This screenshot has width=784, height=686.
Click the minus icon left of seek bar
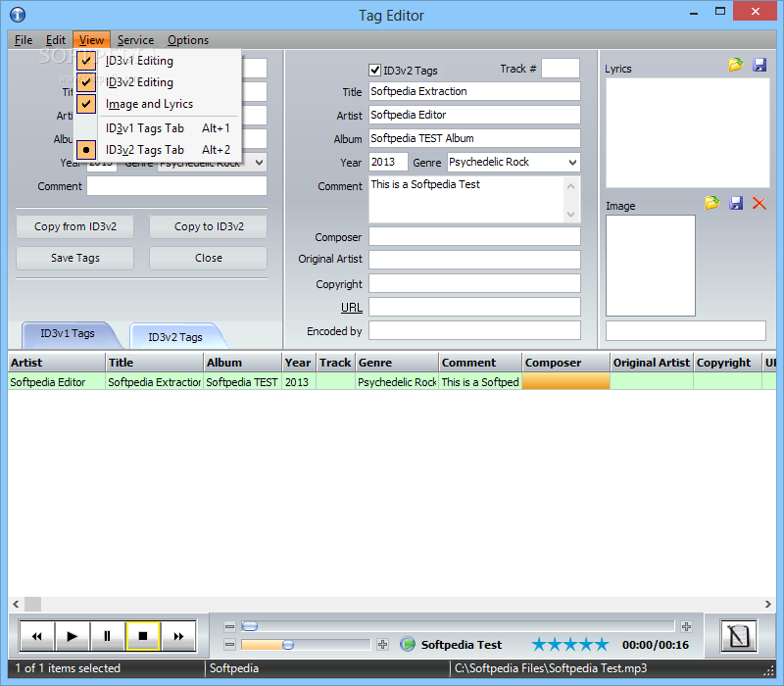(x=229, y=626)
